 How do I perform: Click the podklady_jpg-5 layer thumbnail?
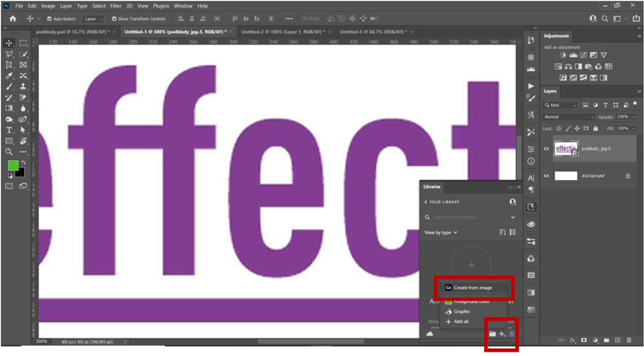pos(566,149)
